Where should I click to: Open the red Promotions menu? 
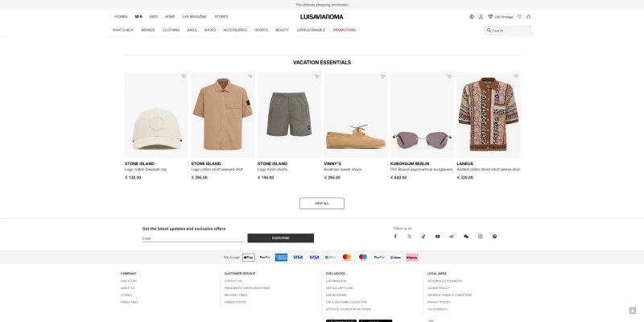pyautogui.click(x=345, y=30)
